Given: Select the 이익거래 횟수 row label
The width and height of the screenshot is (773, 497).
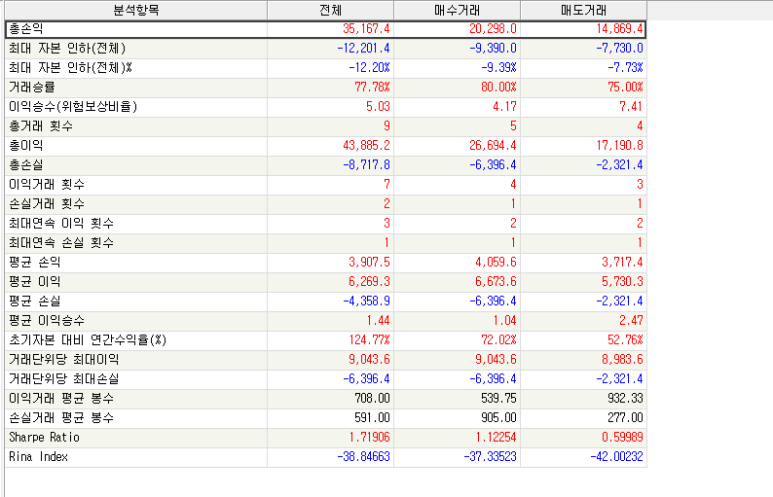Looking at the screenshot, I should pyautogui.click(x=47, y=184).
